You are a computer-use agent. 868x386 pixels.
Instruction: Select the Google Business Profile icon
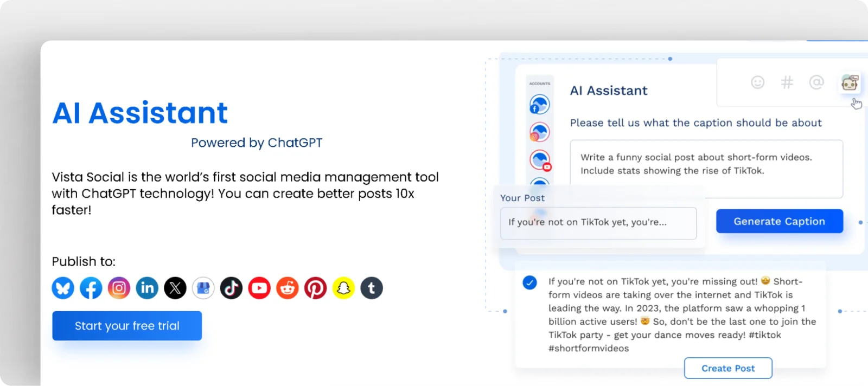pos(203,288)
